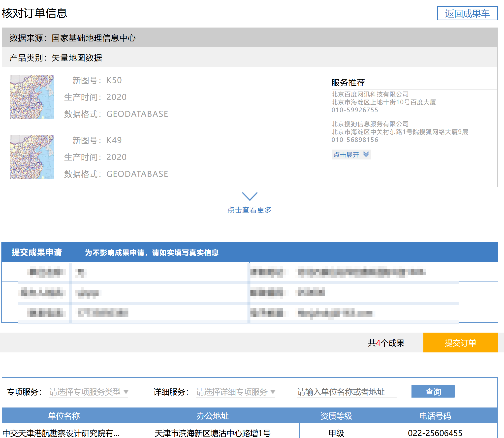Open the 详细服务 selection dropdown
The height and width of the screenshot is (438, 504).
pos(235,392)
